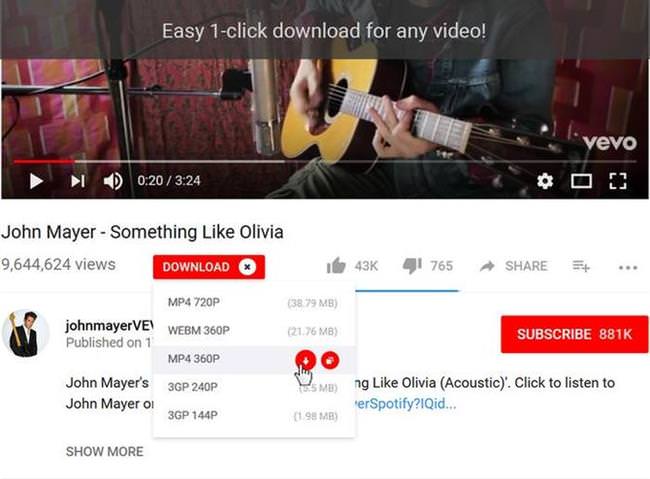Expand description with SHOW MORE
The width and height of the screenshot is (650, 479).
(104, 451)
